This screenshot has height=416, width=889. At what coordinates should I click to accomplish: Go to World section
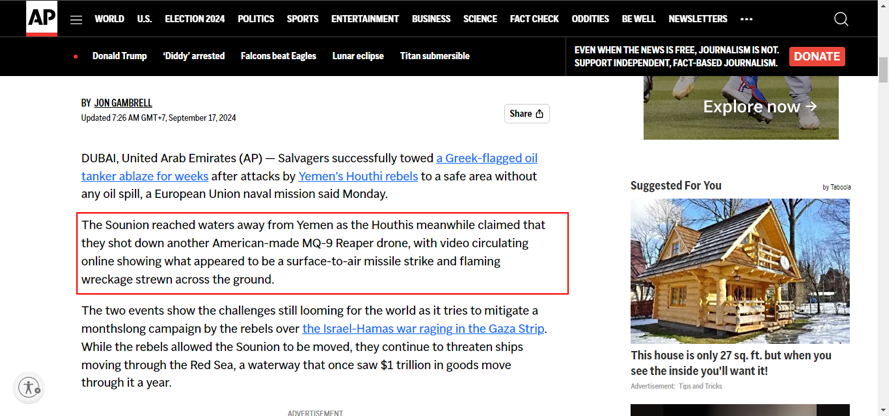[x=109, y=19]
